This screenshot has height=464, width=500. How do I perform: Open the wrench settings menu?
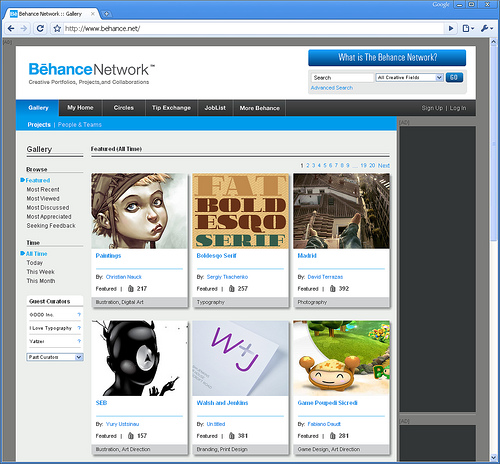[486, 29]
